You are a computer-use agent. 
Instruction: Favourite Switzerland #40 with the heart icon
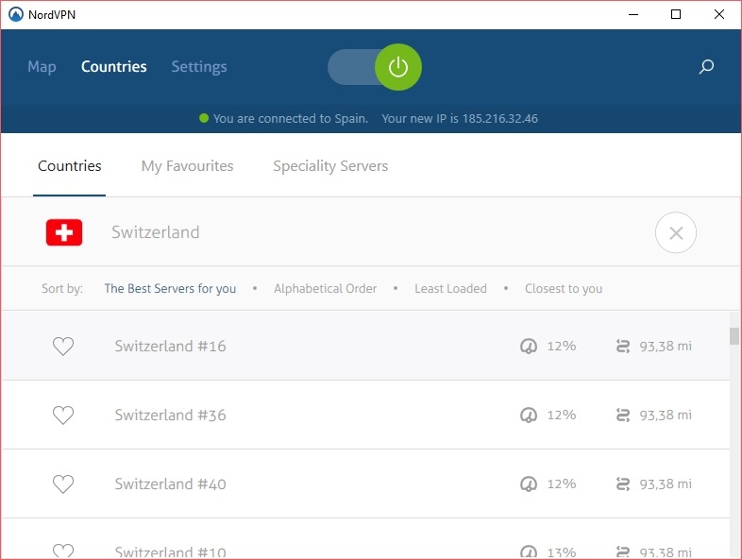(x=63, y=484)
